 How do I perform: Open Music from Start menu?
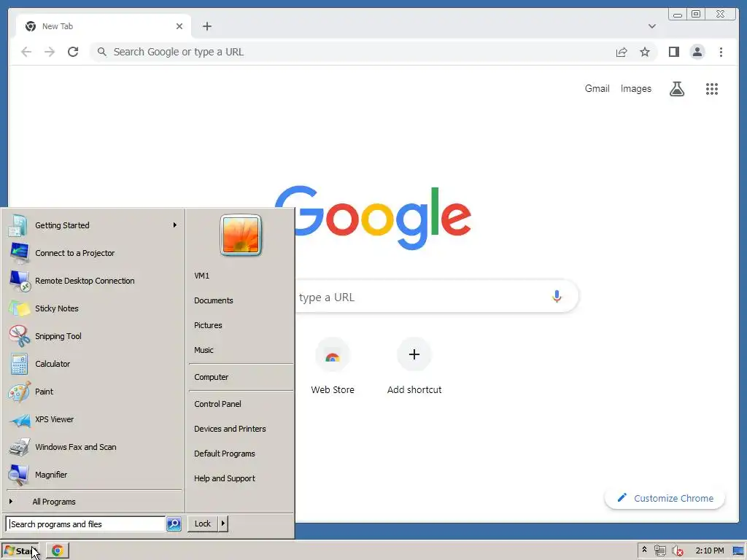241,350
